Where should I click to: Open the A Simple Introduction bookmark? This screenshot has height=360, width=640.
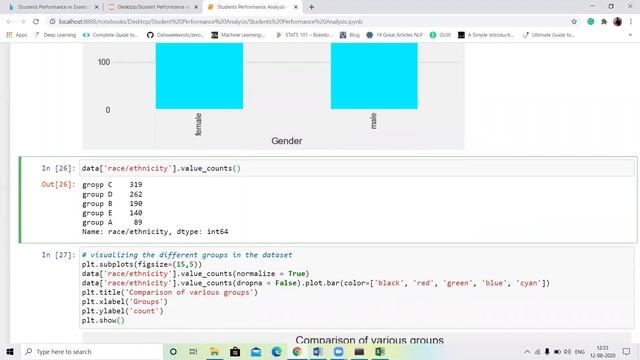coord(486,35)
